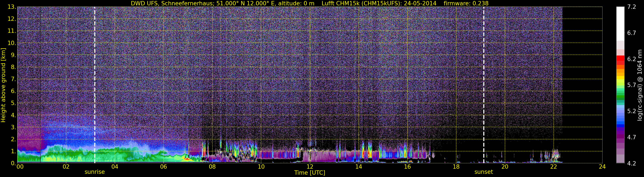Screen dimensions: 644x177
Task: Click the white dashed sunrise line
Action: click(95, 85)
